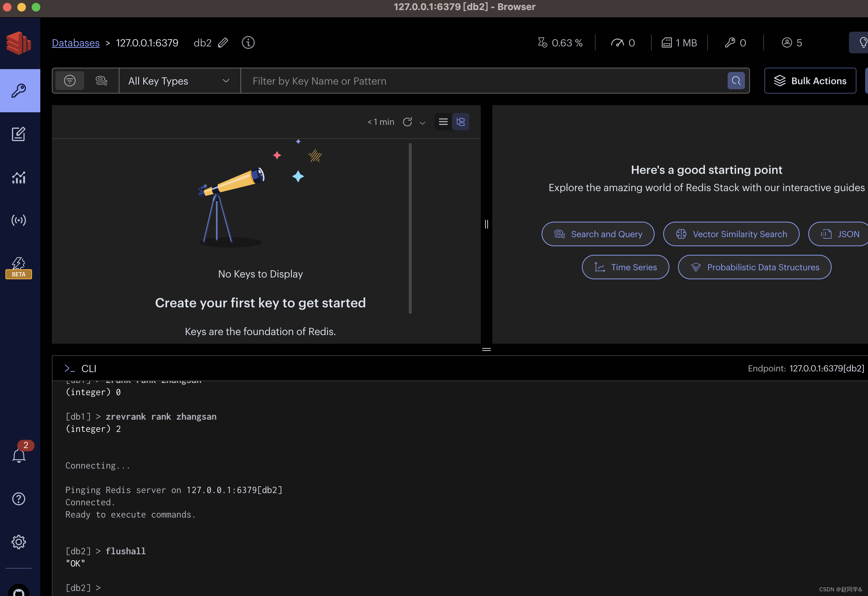
Task: Switch to tree view of keys
Action: [461, 122]
